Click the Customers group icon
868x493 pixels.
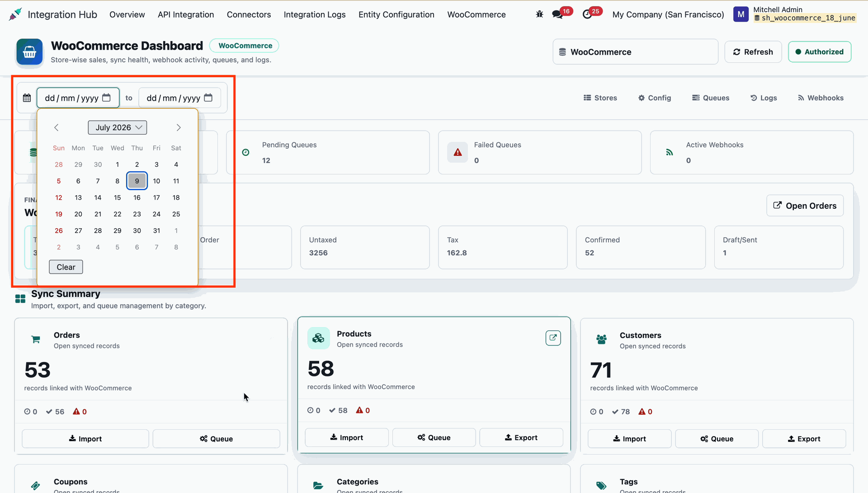(x=601, y=339)
